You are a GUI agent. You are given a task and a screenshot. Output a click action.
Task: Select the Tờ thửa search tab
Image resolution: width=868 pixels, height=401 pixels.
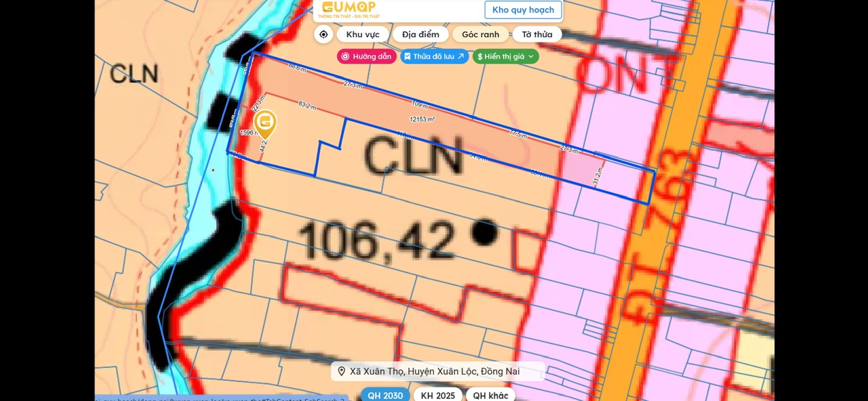[x=536, y=35]
